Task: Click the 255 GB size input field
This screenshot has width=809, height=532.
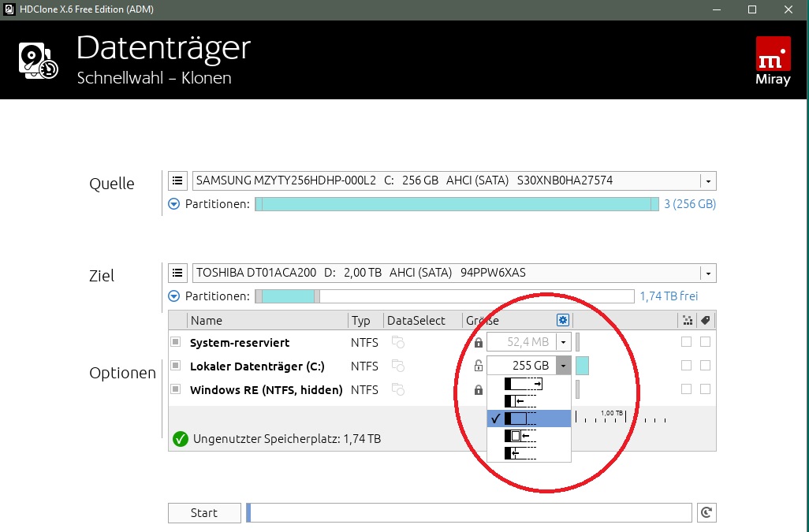Action: point(522,366)
